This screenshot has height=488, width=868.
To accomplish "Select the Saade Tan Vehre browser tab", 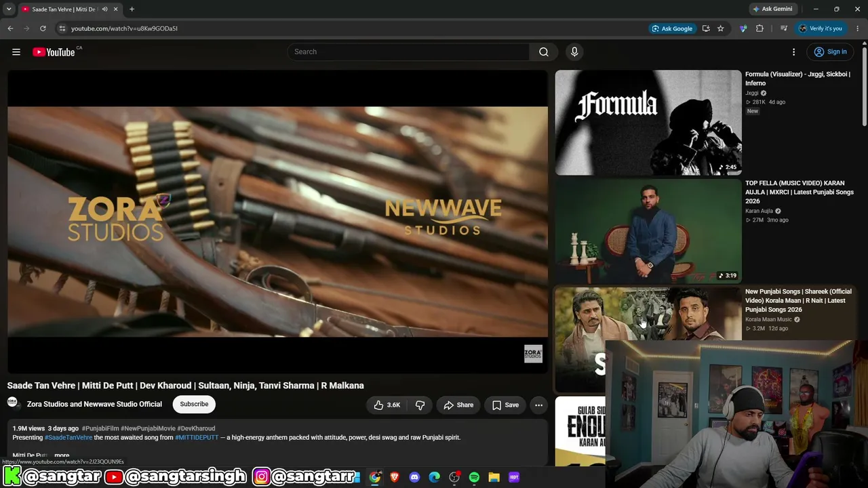I will [66, 9].
